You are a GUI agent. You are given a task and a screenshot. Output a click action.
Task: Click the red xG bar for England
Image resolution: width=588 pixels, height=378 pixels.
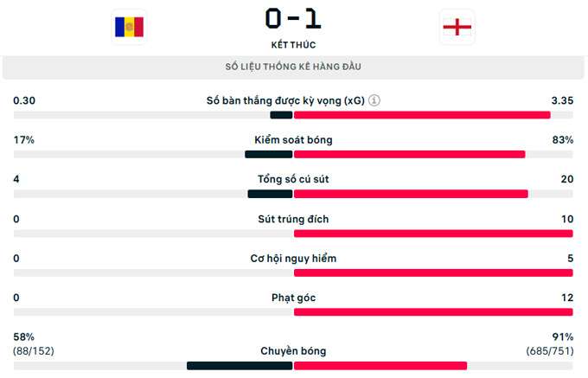[422, 115]
